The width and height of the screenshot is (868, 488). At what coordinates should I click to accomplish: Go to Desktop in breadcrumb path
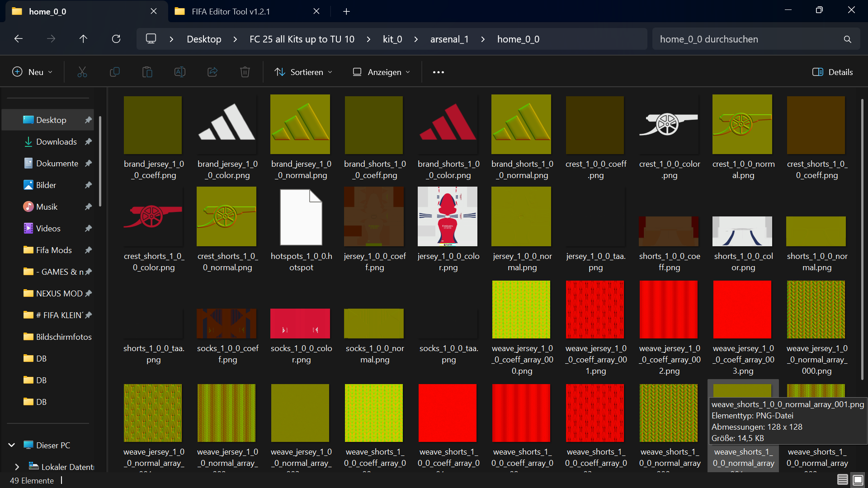204,39
